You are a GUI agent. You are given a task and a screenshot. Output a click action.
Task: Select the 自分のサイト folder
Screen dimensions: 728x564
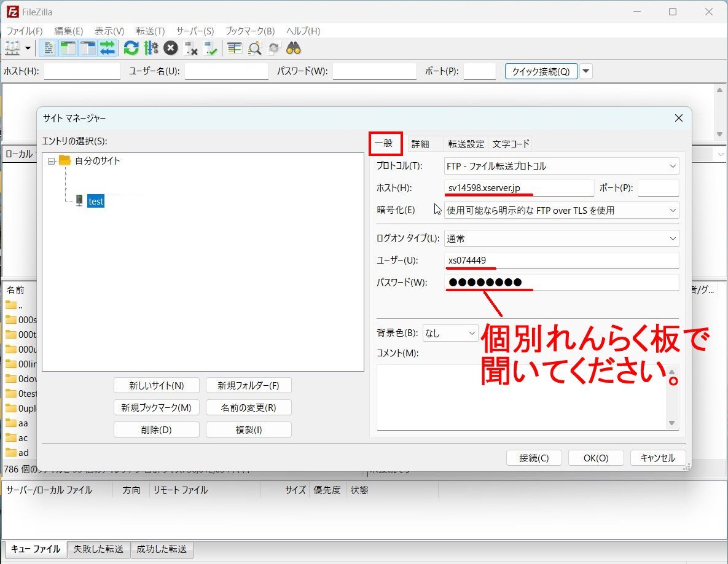coord(97,161)
